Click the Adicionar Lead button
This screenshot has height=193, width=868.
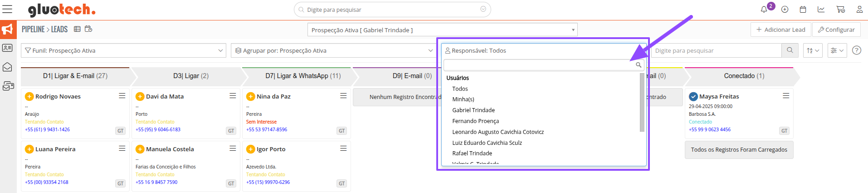[780, 30]
